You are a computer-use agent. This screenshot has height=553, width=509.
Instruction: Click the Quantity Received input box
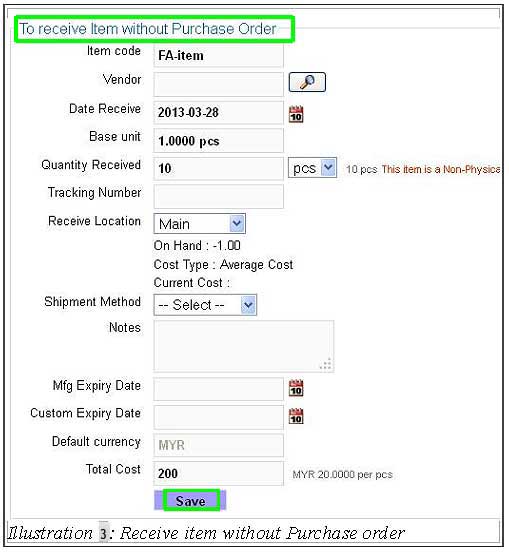tap(218, 169)
